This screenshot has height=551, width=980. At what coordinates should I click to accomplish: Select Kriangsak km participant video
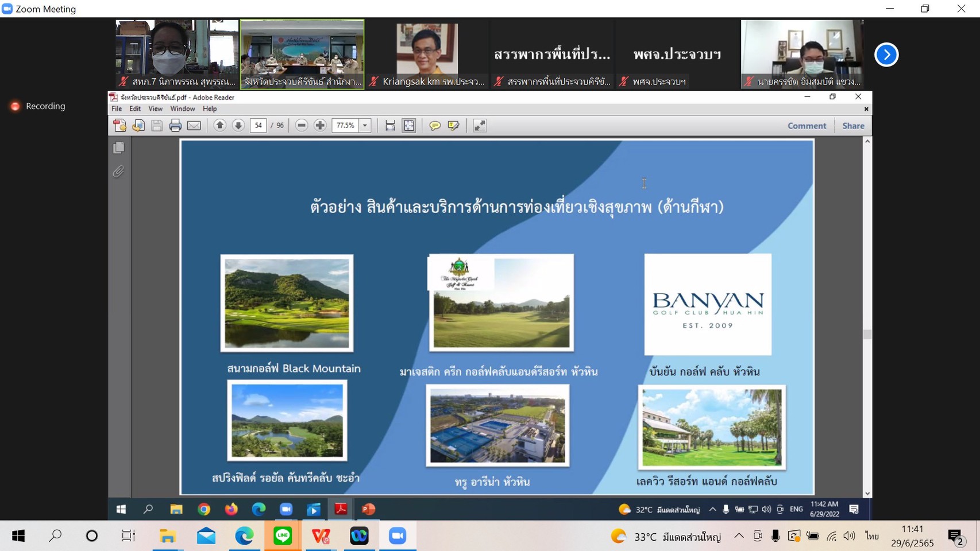(427, 55)
